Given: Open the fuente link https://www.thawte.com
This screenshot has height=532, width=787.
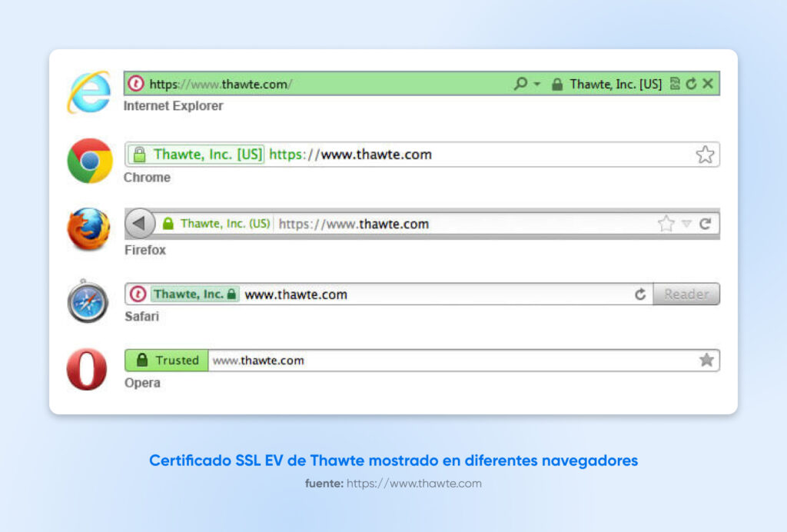Looking at the screenshot, I should pyautogui.click(x=413, y=484).
